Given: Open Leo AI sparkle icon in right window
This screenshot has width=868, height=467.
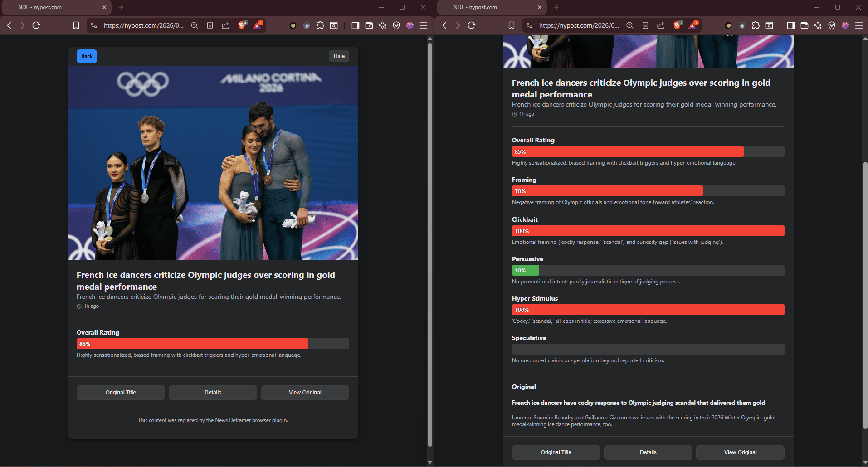Looking at the screenshot, I should pos(818,25).
